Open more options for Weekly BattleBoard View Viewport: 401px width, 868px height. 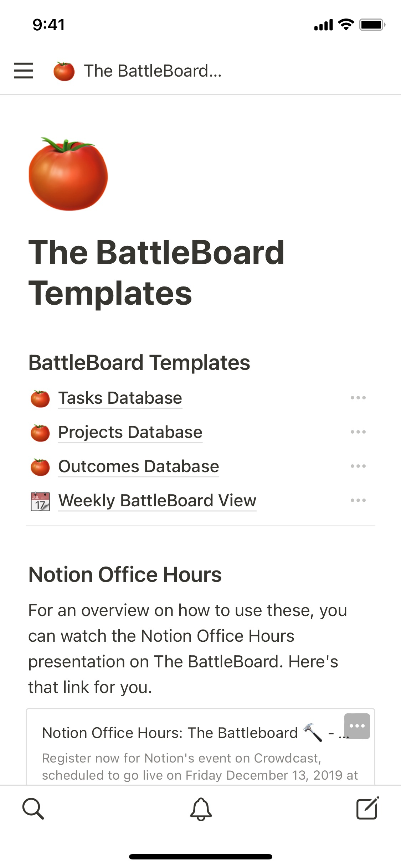(358, 500)
